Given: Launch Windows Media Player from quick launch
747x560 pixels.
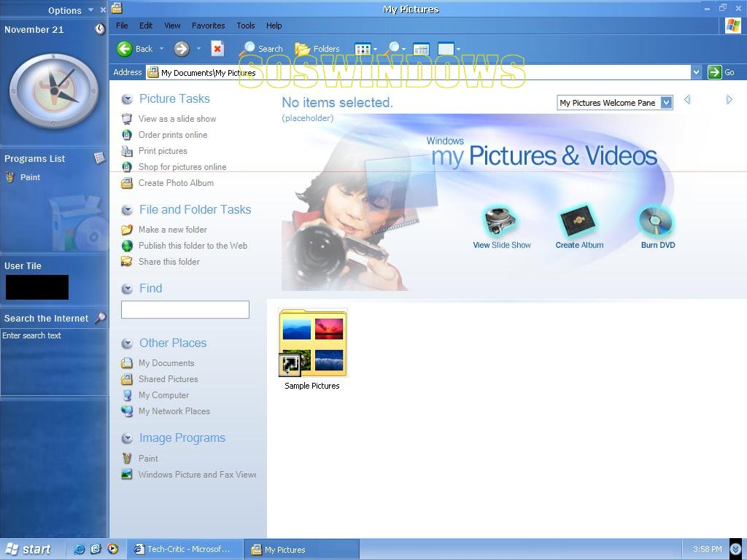Looking at the screenshot, I should 113,550.
